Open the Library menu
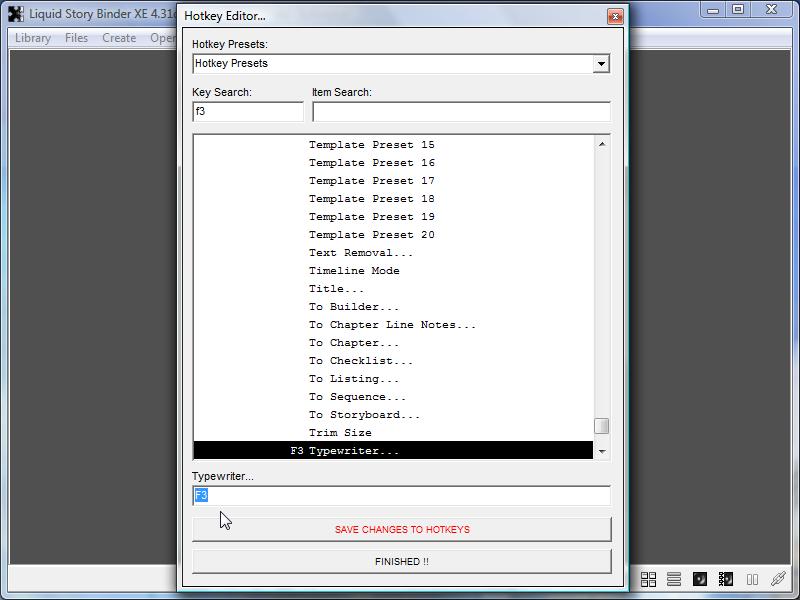 [33, 38]
